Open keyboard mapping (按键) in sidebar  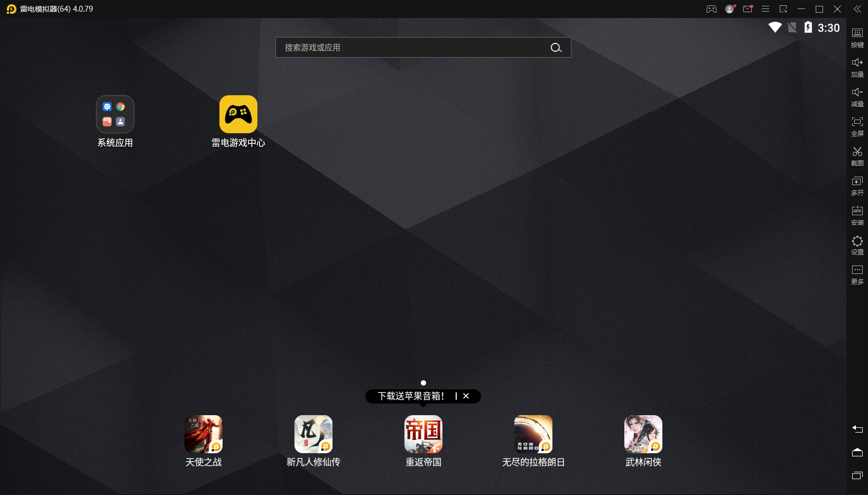[857, 38]
